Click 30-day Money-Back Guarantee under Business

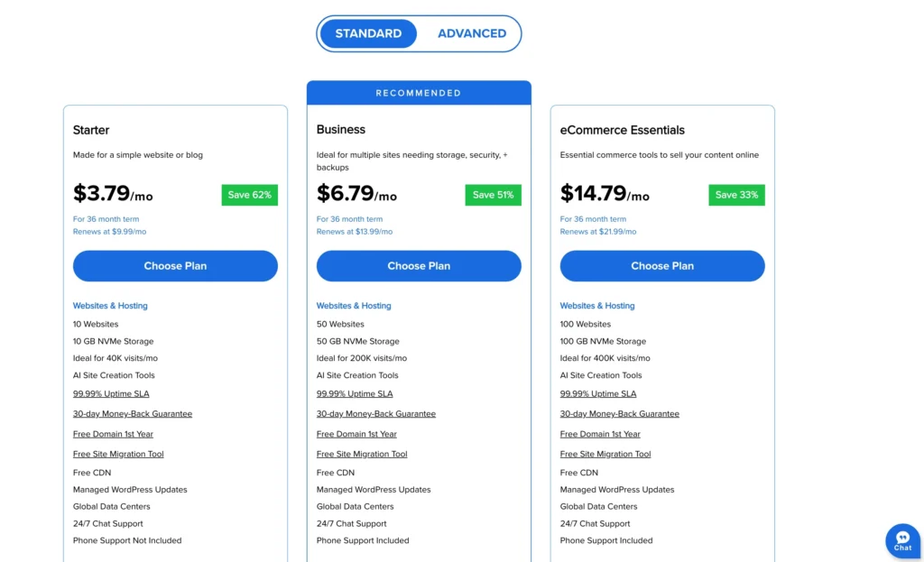375,413
